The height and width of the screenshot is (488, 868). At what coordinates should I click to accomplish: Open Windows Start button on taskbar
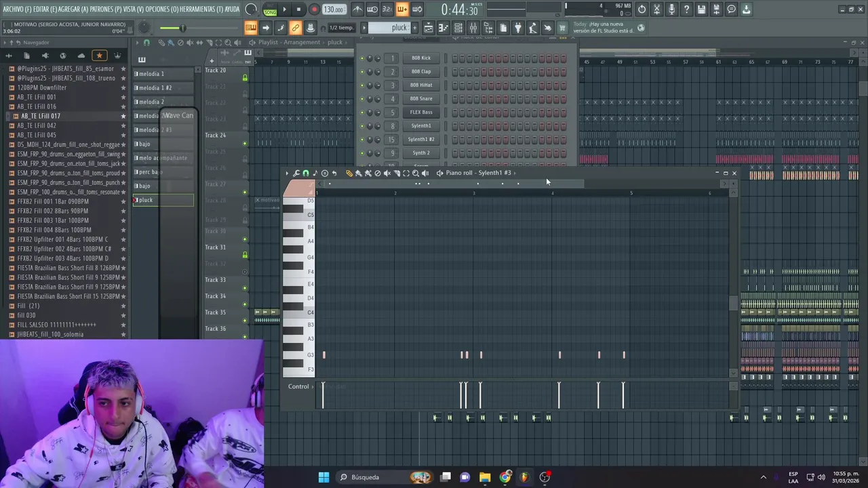pos(323,477)
